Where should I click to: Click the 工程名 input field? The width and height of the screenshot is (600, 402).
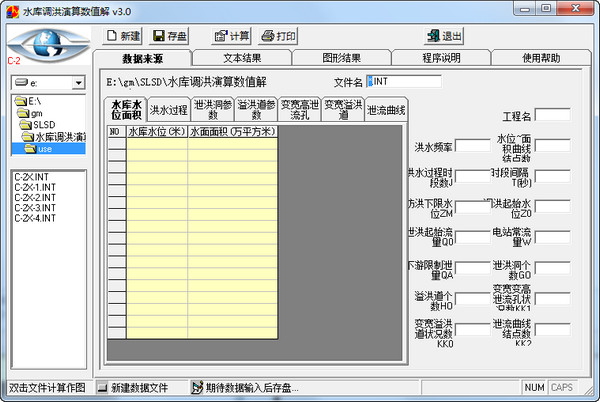click(553, 116)
